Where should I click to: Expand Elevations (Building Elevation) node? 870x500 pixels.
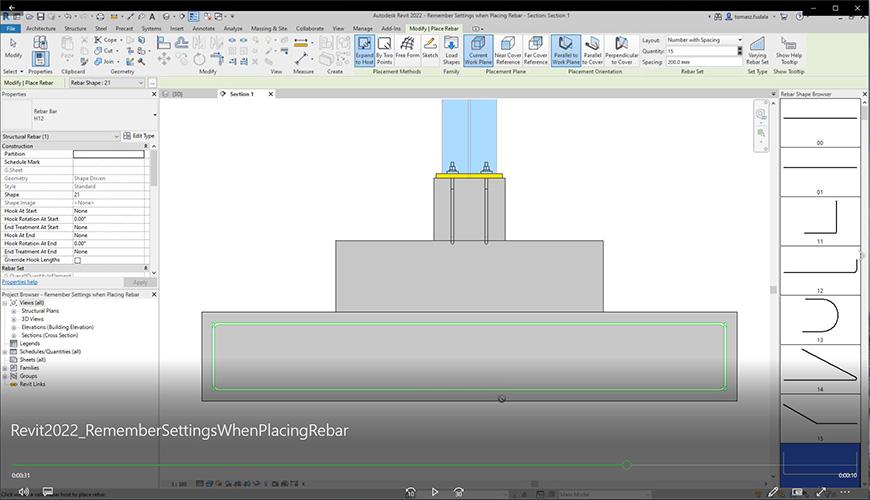14,327
